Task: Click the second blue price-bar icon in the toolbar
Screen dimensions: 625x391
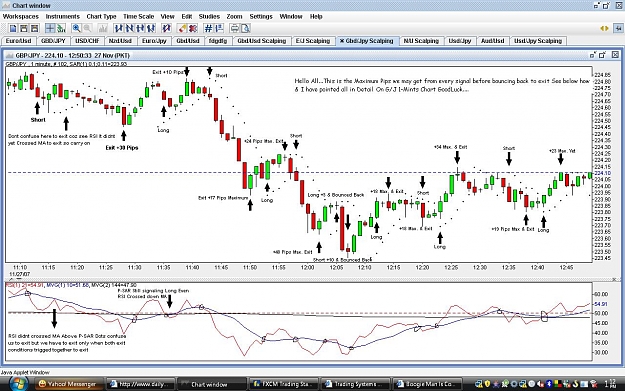Action: click(x=129, y=28)
